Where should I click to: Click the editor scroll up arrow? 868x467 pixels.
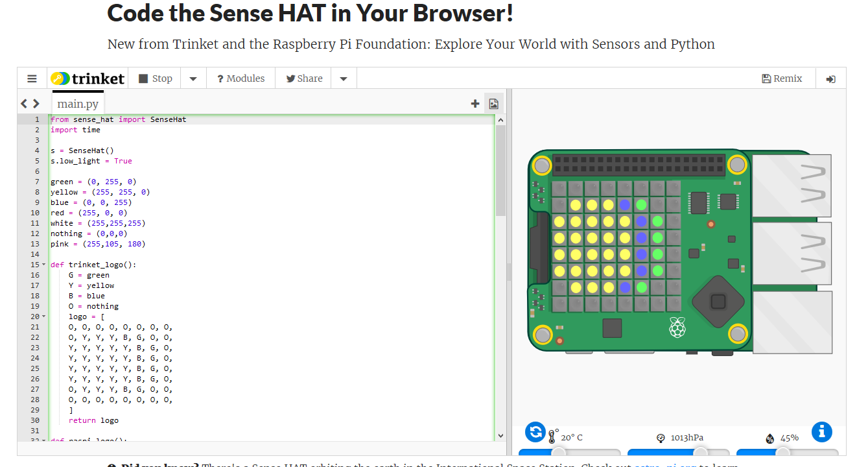click(500, 119)
